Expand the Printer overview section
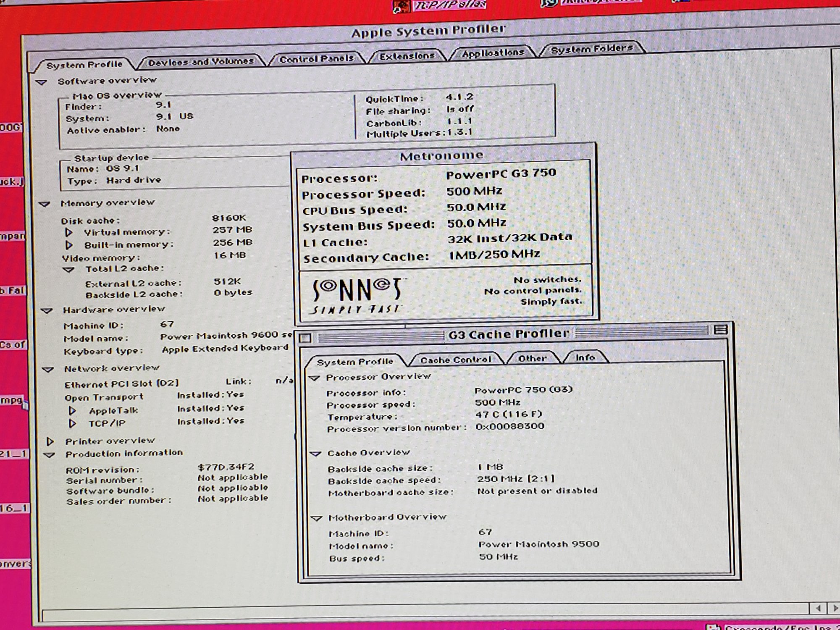This screenshot has height=630, width=840. pos(50,441)
